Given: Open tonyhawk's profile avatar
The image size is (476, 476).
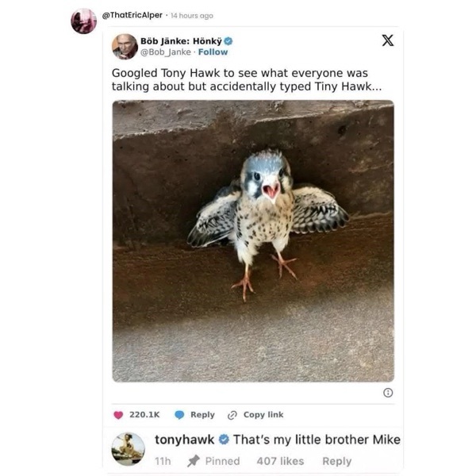Looking at the screenshot, I should [129, 449].
